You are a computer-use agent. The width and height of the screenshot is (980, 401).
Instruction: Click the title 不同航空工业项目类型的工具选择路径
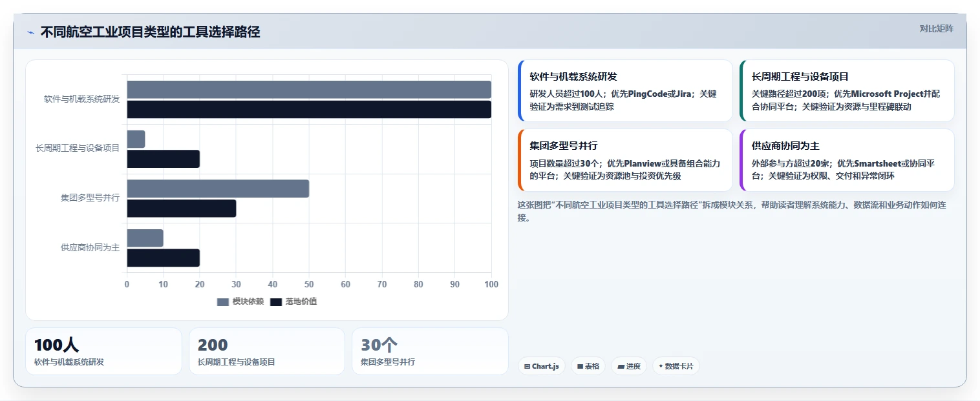[x=150, y=32]
